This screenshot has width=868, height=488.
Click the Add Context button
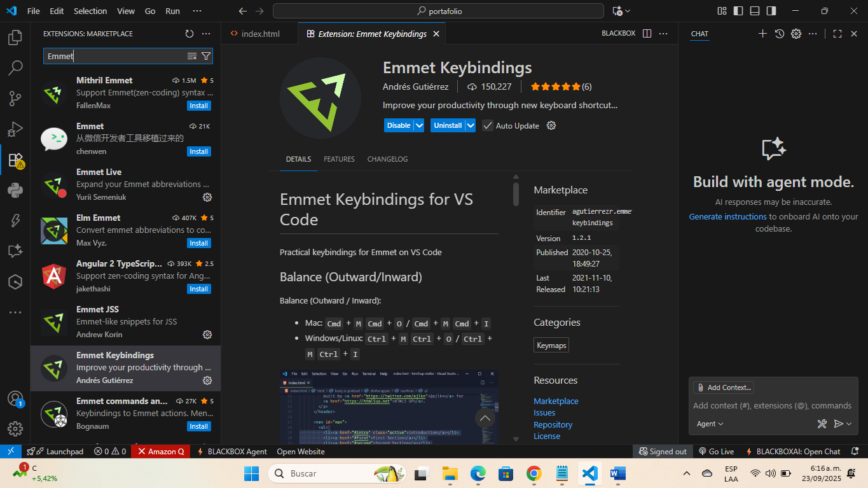point(724,387)
